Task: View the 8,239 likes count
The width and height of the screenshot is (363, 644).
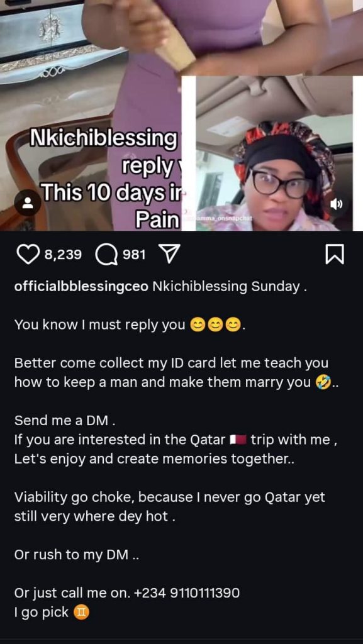Action: [x=63, y=255]
